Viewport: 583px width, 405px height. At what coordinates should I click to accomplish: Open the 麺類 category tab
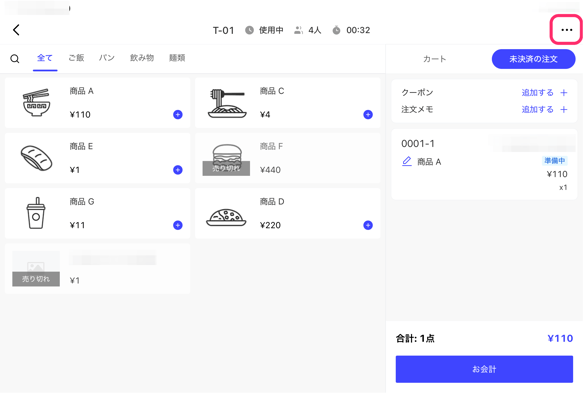point(177,58)
